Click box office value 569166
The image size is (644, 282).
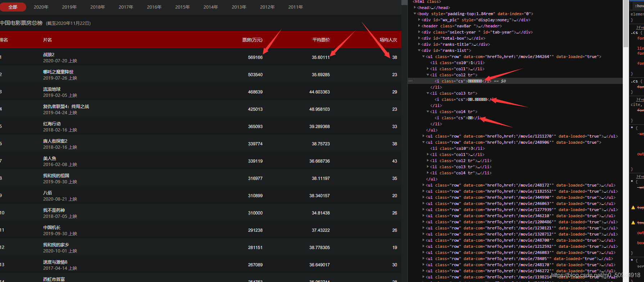pyautogui.click(x=255, y=57)
